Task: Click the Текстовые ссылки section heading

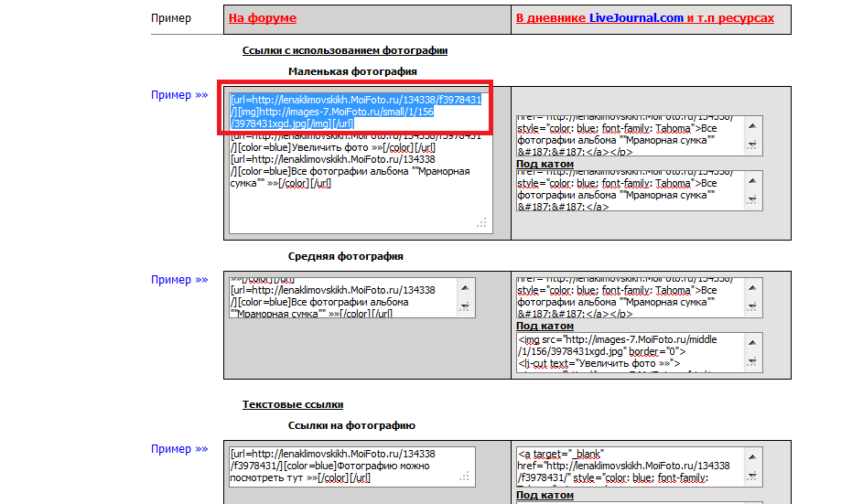Action: tap(293, 404)
